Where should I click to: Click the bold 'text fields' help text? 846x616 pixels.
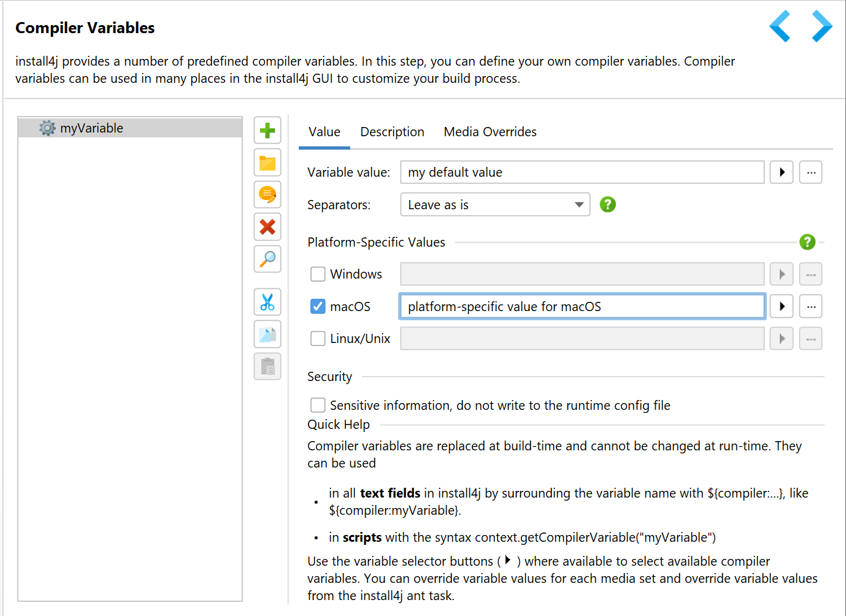(x=390, y=493)
